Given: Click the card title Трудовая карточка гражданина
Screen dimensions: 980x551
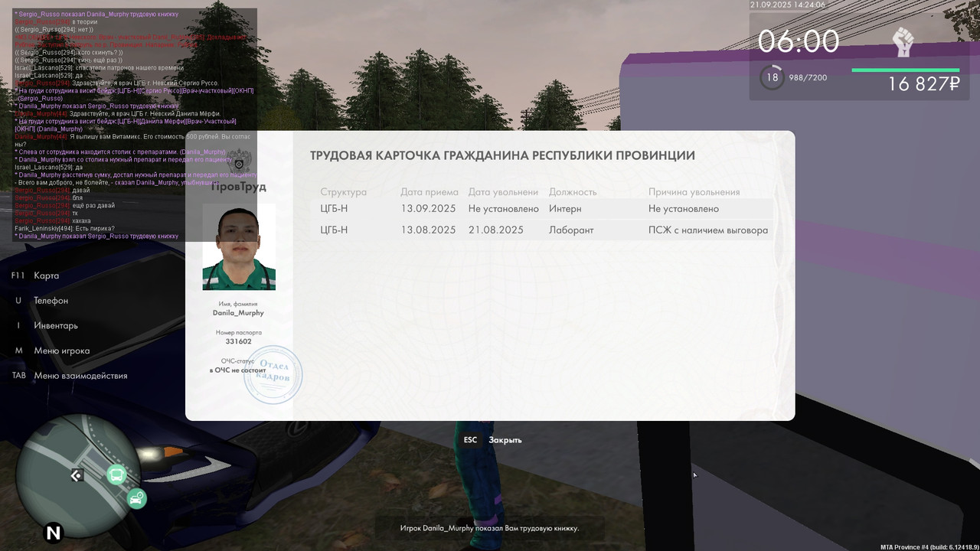Looking at the screenshot, I should 502,155.
